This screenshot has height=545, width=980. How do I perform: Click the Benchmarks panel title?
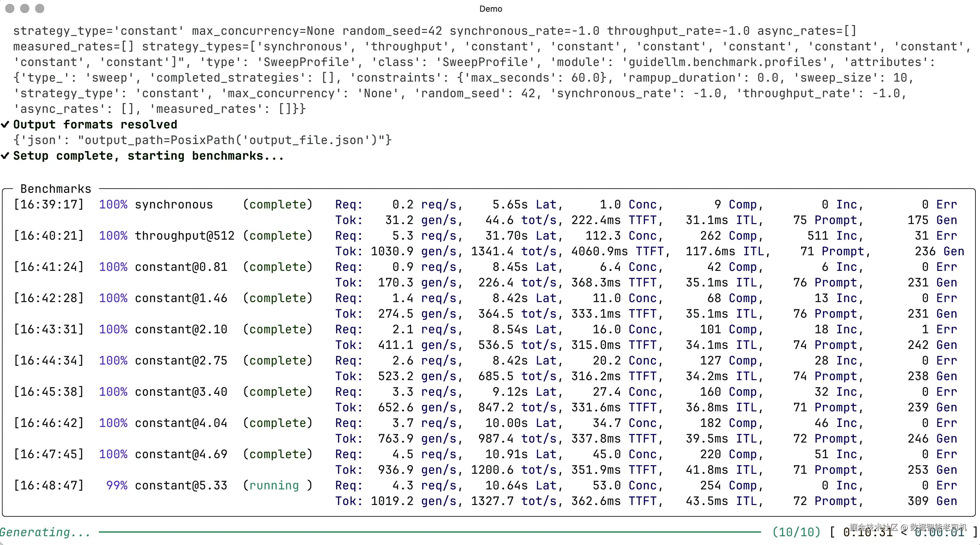click(56, 189)
